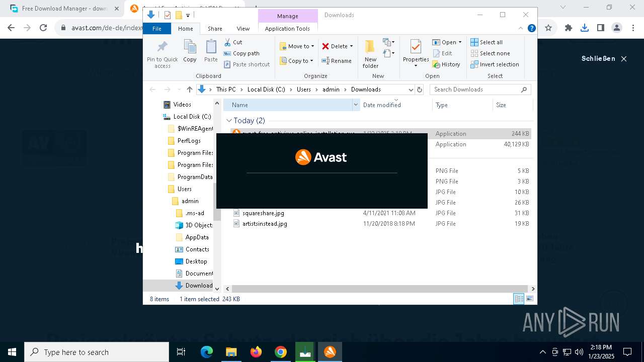Image resolution: width=644 pixels, height=362 pixels.
Task: Collapse the Today group chevron
Action: pyautogui.click(x=229, y=121)
